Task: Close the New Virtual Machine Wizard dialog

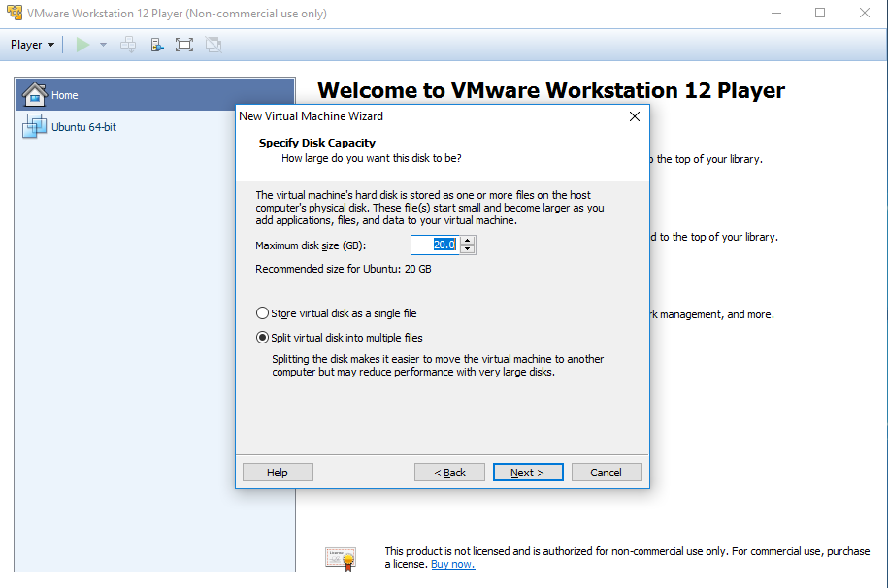Action: (635, 116)
